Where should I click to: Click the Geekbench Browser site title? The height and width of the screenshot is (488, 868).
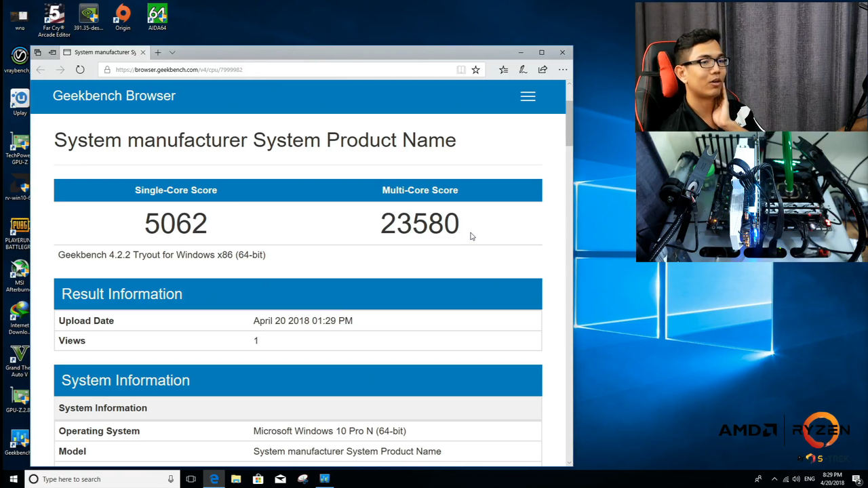coord(114,96)
